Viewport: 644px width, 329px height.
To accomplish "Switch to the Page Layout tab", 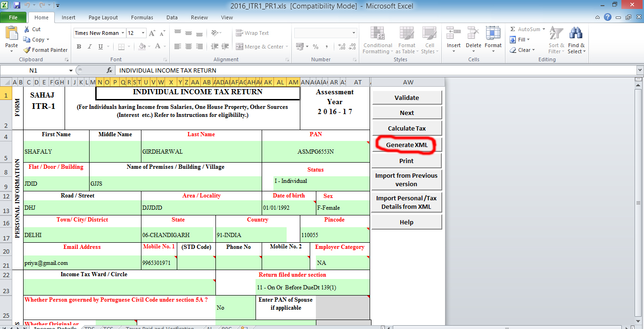I will pyautogui.click(x=103, y=17).
